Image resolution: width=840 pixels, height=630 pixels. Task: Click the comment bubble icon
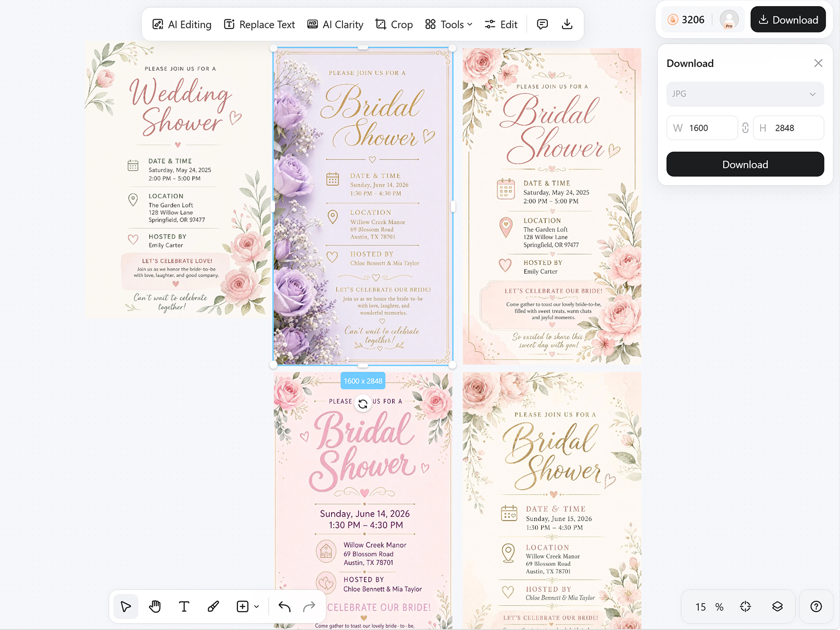click(x=542, y=25)
